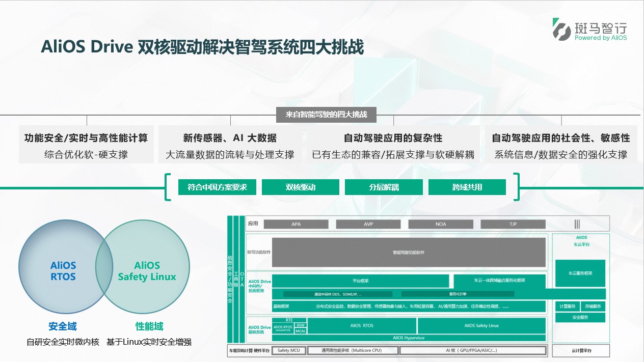Click the 'TJP' application block
The height and width of the screenshot is (362, 644).
[x=513, y=224]
